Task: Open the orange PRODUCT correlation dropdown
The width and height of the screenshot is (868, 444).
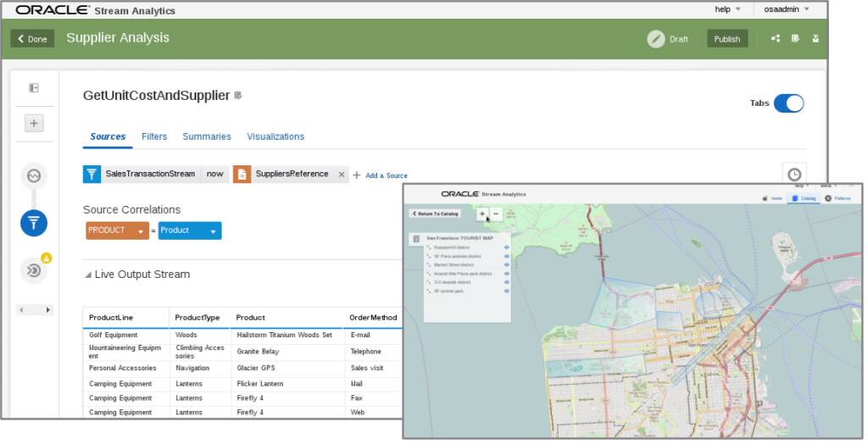Action: [x=141, y=231]
